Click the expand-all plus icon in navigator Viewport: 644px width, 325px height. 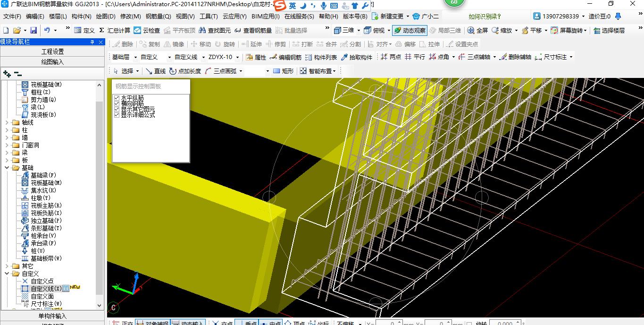7,74
